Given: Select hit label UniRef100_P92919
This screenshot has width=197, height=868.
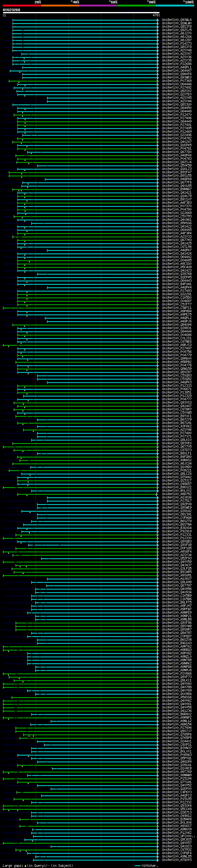Looking at the screenshot, I should coord(177,531).
